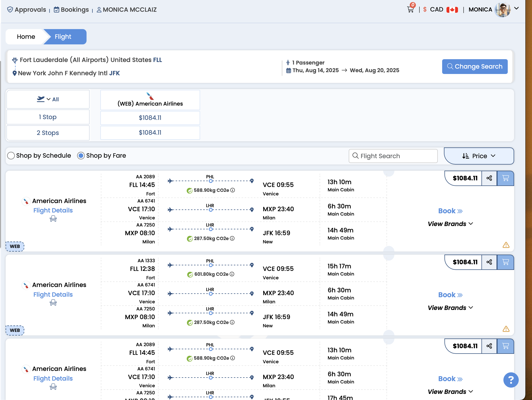Click the departure plane icon in All filter

point(41,99)
